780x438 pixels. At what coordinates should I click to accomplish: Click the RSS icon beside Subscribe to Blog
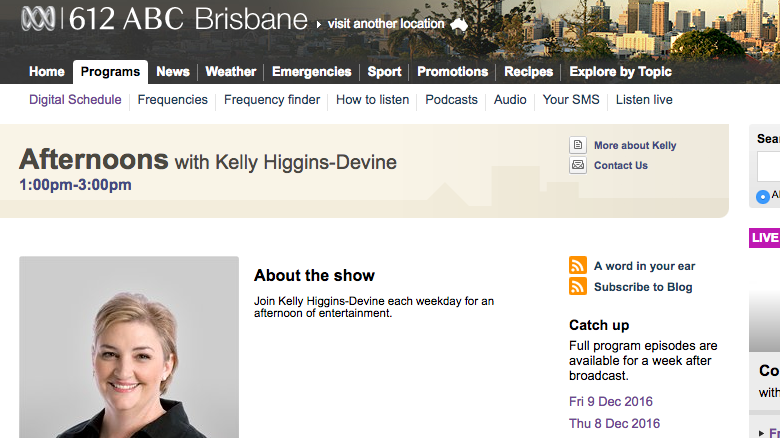point(577,287)
